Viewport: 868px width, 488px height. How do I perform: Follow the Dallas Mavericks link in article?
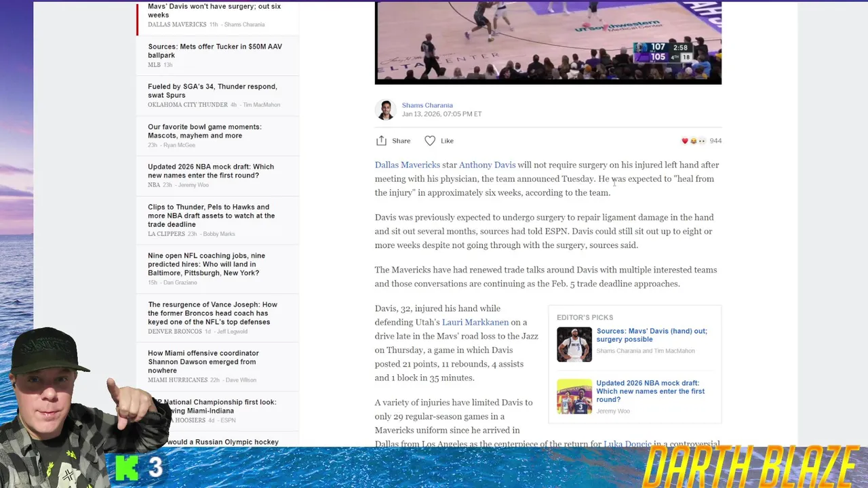(408, 165)
